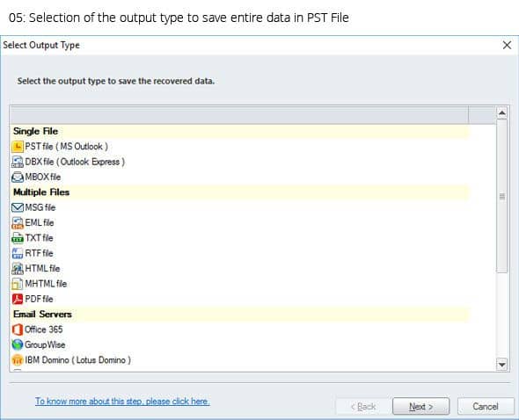
Task: Close the Select Output Type dialog
Action: 507,46
